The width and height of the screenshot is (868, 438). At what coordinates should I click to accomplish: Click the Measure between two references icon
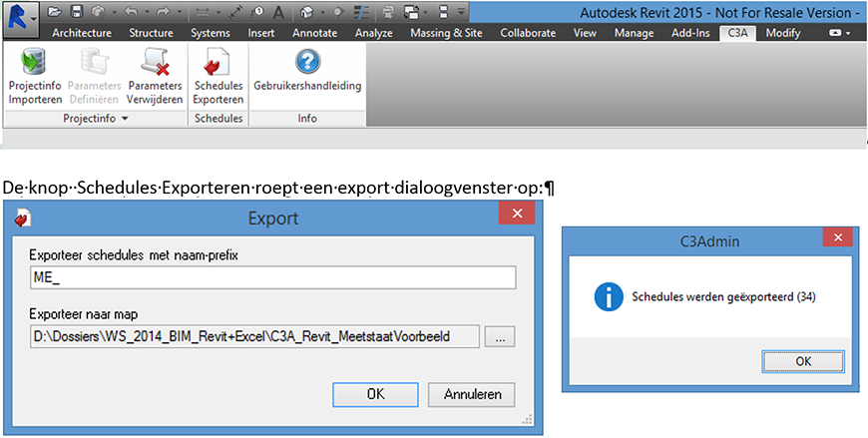[203, 12]
